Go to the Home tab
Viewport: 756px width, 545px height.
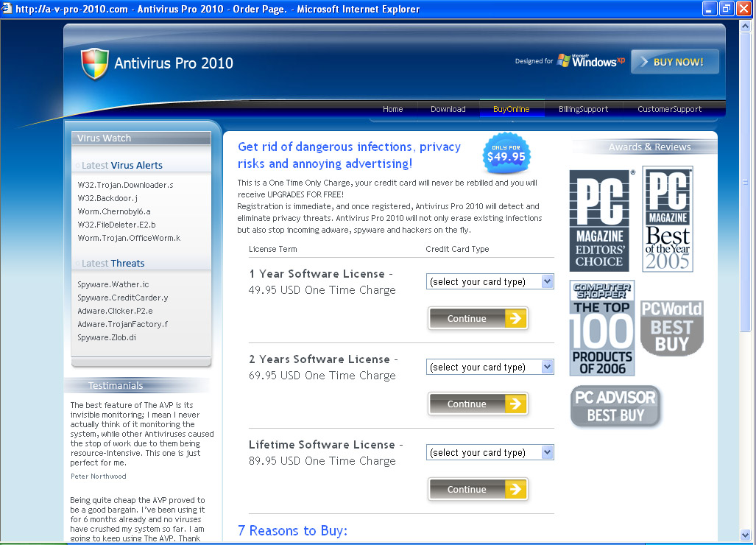coord(393,109)
